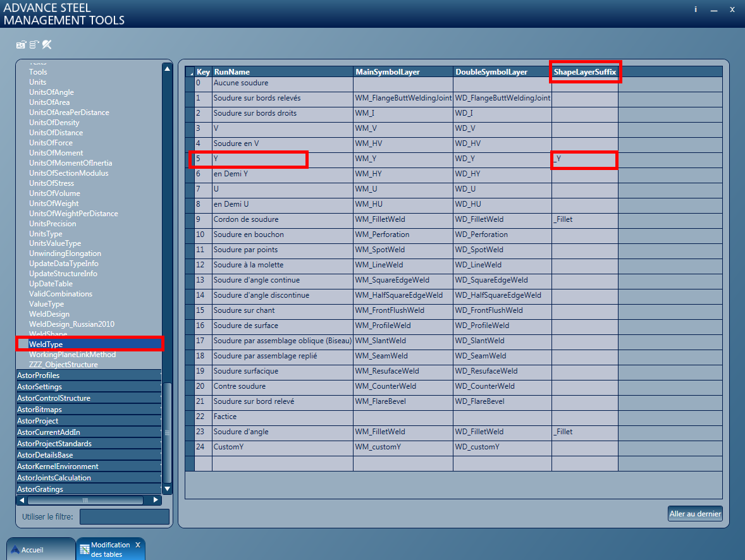Screen dimensions: 745x560
Task: Expand the AstorControlStructure section
Action: pos(89,398)
